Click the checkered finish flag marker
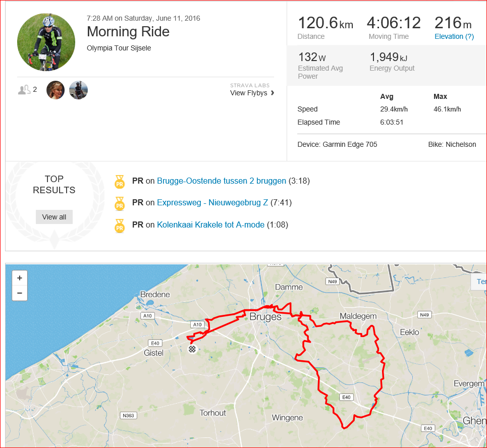Image resolution: width=487 pixels, height=448 pixels. [x=192, y=349]
